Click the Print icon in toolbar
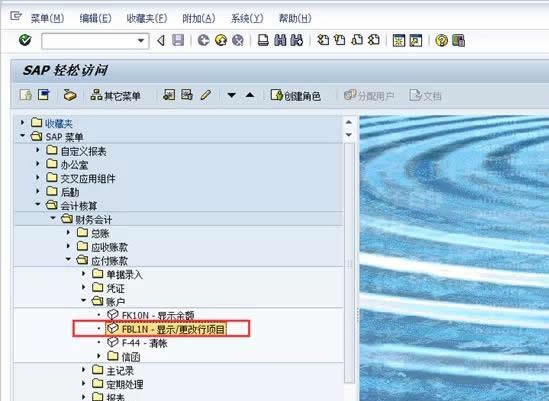Screen dimensions: 549x401 263,40
